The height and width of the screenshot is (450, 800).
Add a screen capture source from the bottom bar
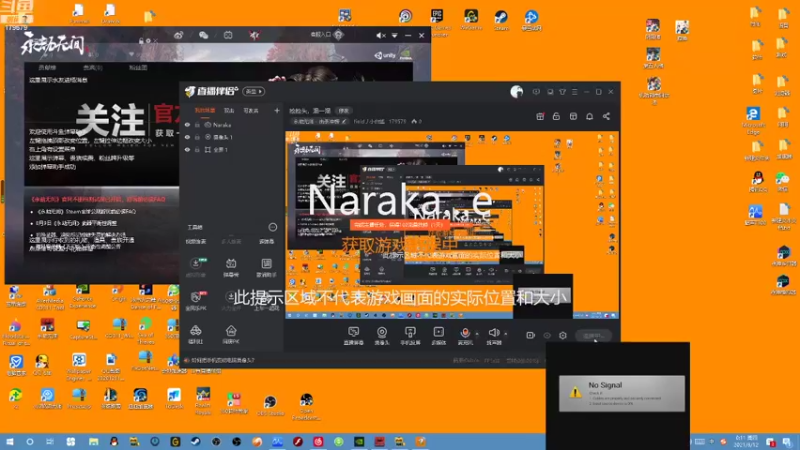click(353, 336)
